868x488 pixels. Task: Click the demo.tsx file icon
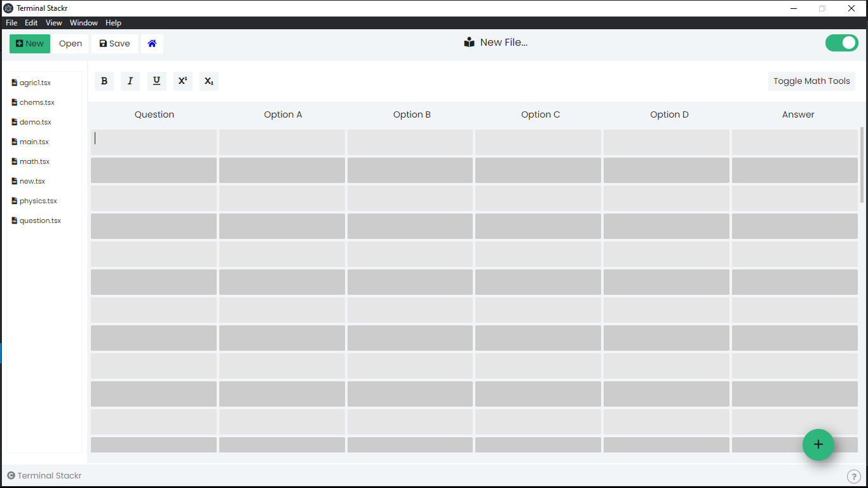coord(15,122)
